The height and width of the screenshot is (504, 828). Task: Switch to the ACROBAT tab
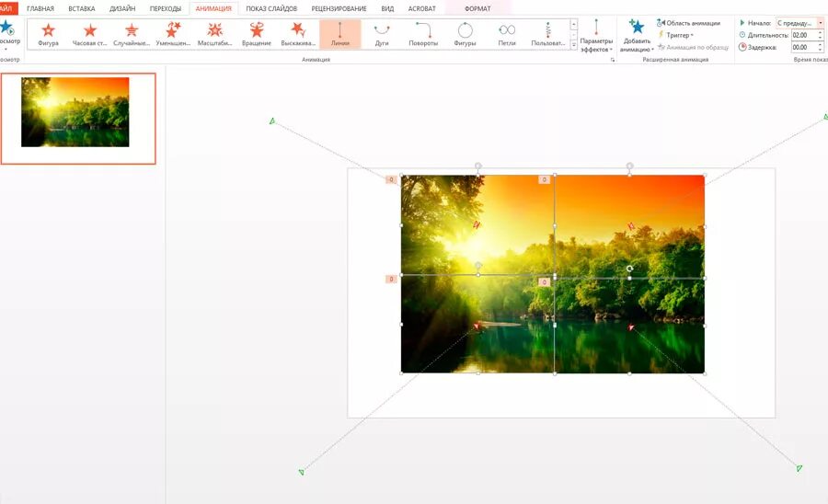click(x=422, y=9)
